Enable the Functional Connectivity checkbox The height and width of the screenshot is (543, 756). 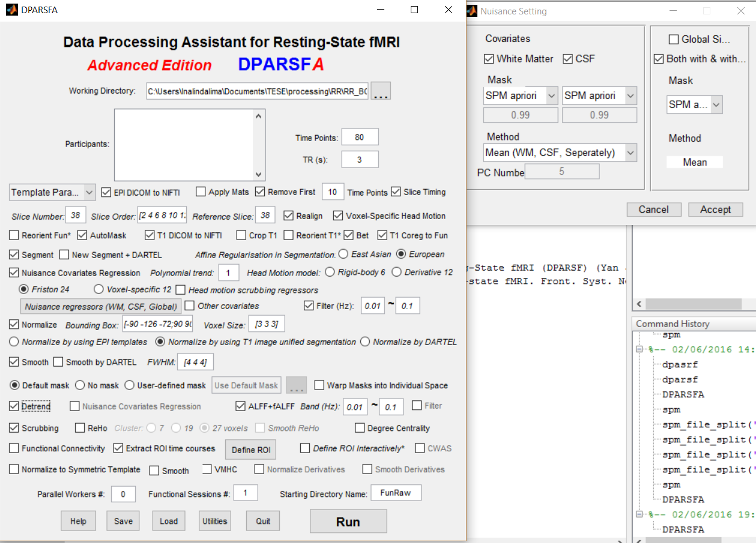(14, 448)
